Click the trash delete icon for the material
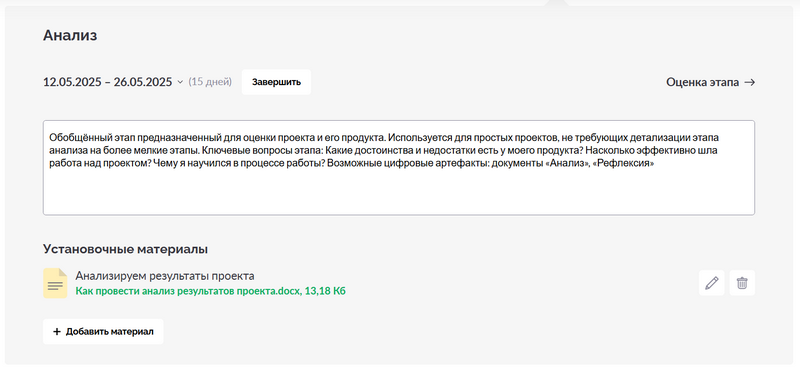Viewport: 800px width, 373px height. coord(742,283)
